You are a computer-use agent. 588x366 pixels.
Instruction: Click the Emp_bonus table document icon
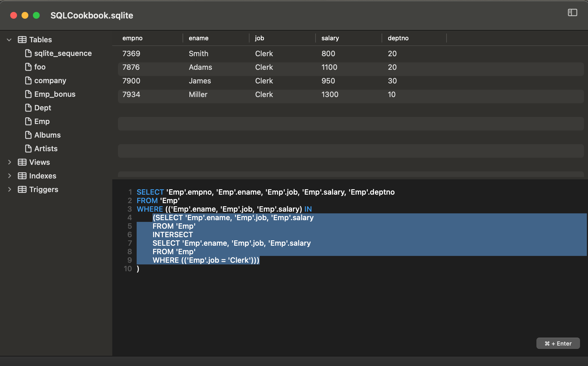[x=28, y=94]
